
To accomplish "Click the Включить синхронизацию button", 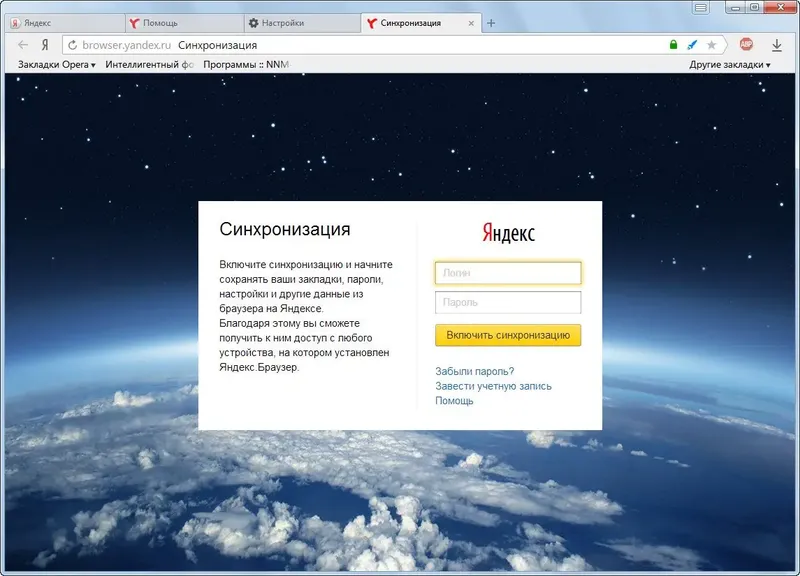I will (x=508, y=335).
